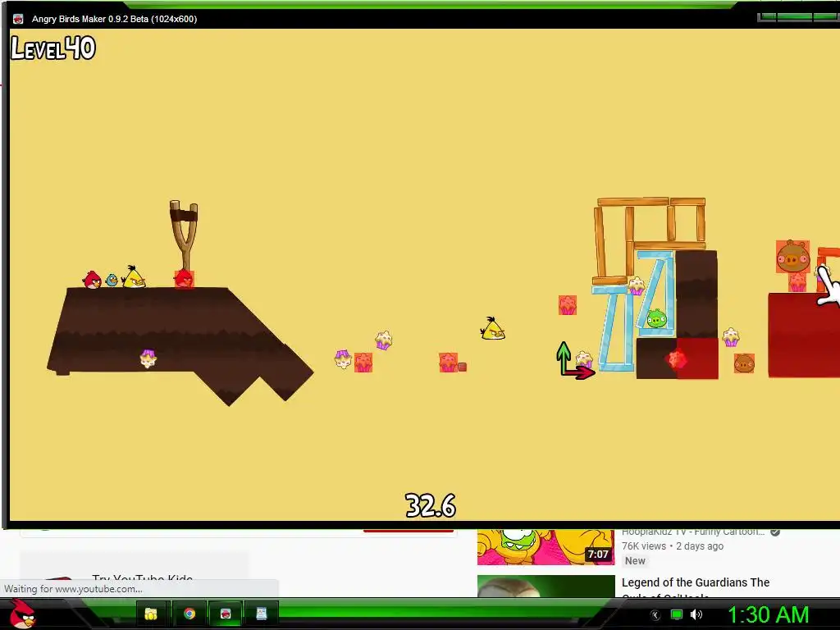Select the cupcake resting on the glass beam
Image resolution: width=840 pixels, height=630 pixels.
coord(636,285)
